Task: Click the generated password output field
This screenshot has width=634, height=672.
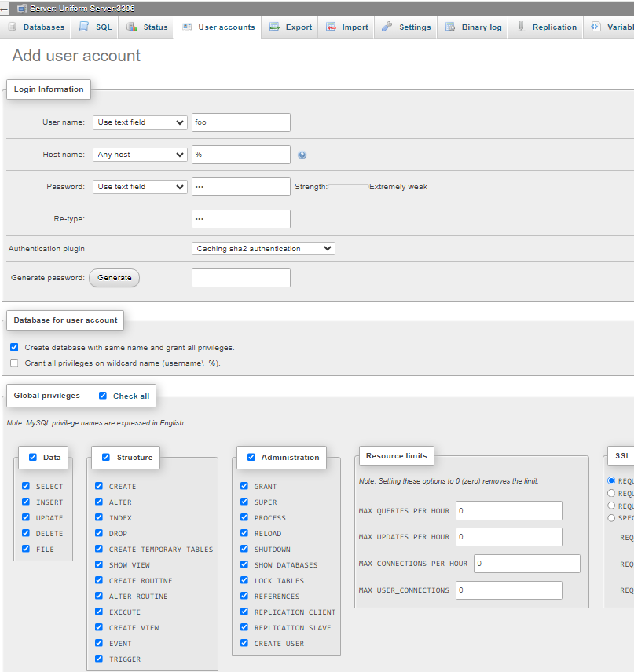Action: [241, 278]
